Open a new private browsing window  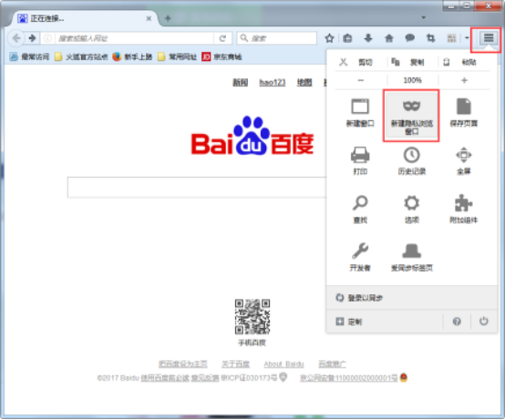(x=411, y=116)
